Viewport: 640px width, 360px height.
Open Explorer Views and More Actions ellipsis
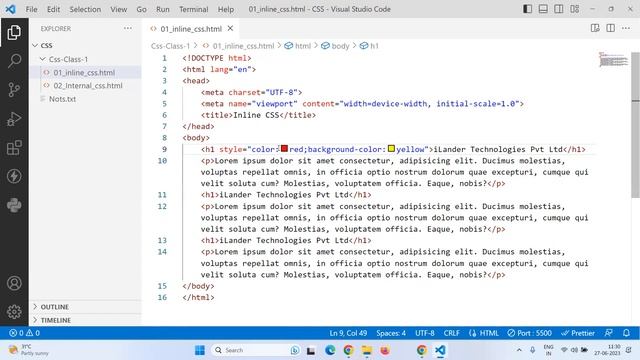128,28
